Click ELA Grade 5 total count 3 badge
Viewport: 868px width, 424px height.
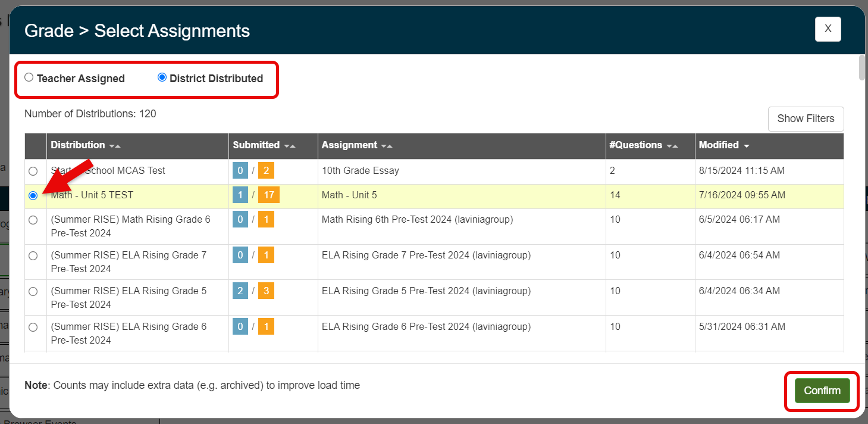(x=266, y=291)
